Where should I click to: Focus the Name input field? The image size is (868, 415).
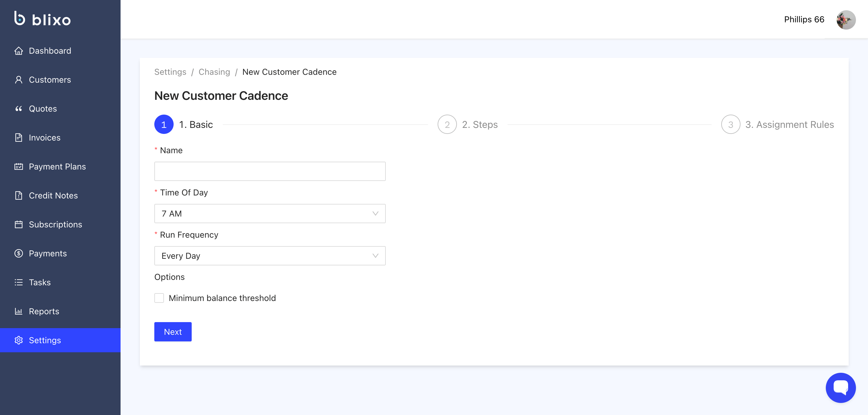tap(269, 171)
